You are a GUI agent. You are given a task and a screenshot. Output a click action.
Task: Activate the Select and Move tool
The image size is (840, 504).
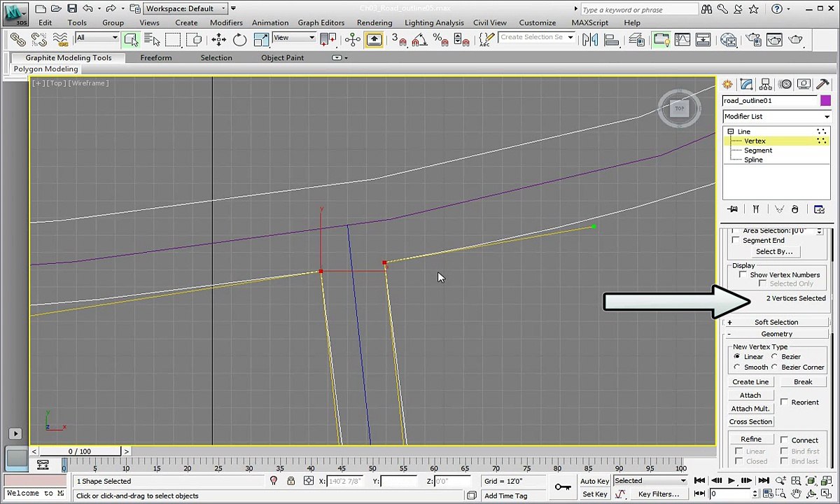(x=218, y=39)
